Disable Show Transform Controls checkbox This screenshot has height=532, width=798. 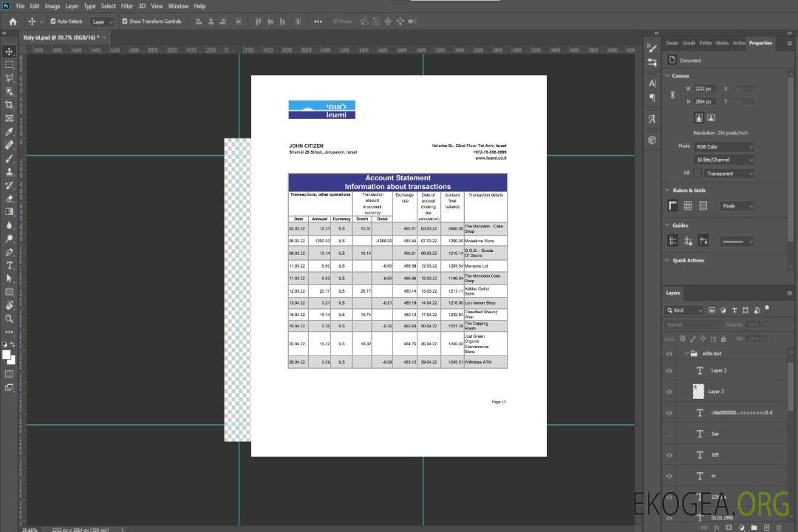[x=125, y=21]
